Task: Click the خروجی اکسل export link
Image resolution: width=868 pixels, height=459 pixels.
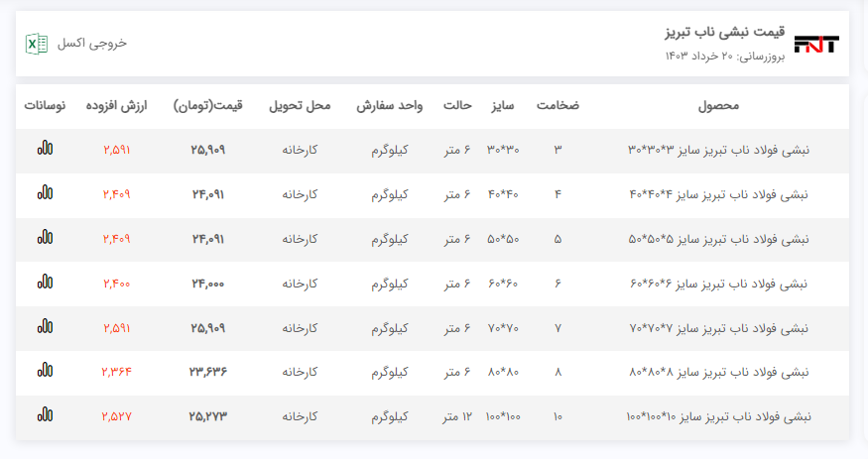Action: tap(91, 44)
